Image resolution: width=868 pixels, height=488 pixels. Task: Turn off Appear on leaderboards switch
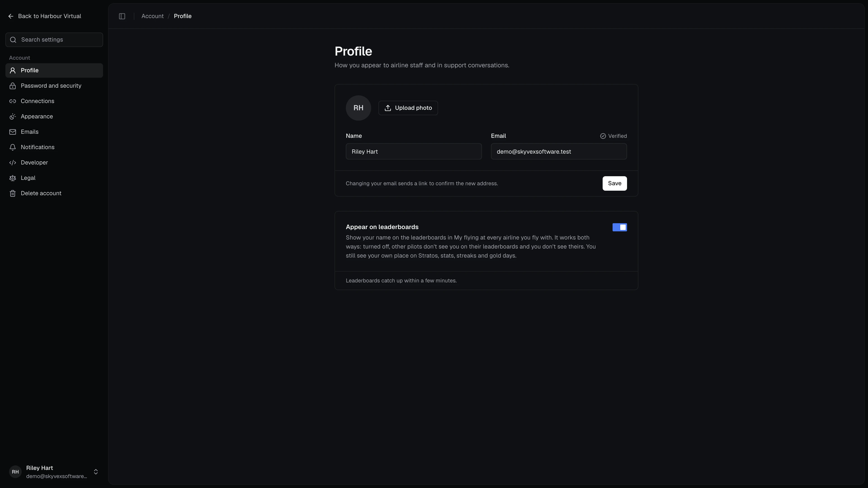point(619,227)
